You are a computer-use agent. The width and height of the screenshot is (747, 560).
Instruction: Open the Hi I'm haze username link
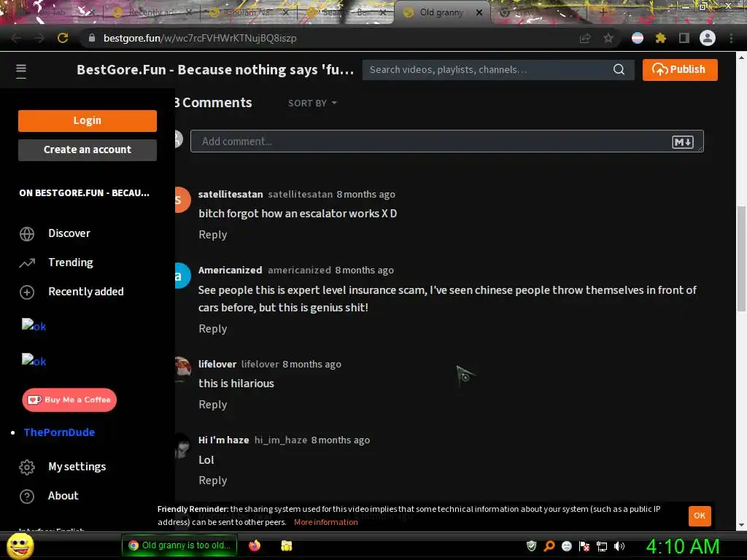point(223,440)
